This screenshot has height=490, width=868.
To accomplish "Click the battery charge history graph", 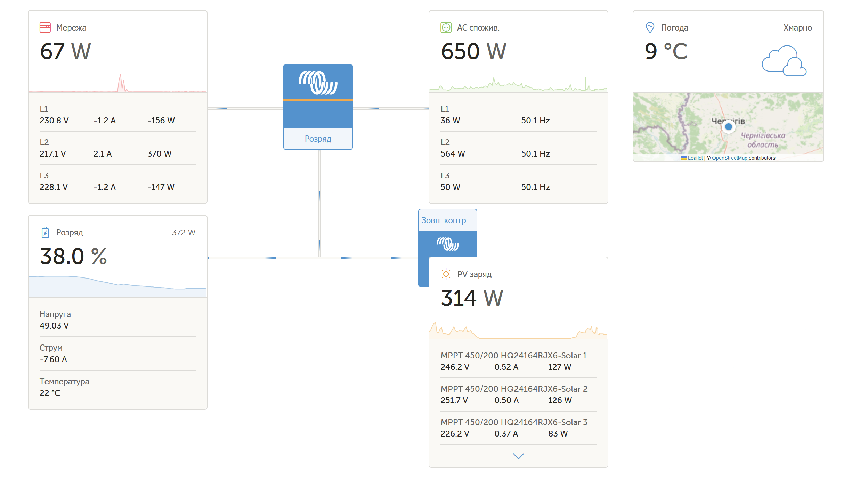I will coord(117,286).
